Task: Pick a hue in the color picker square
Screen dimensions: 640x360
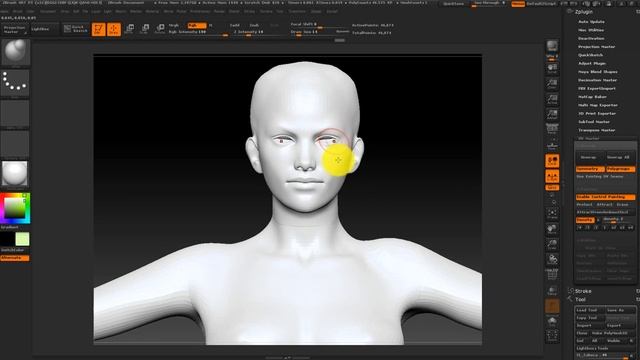Action: click(15, 208)
